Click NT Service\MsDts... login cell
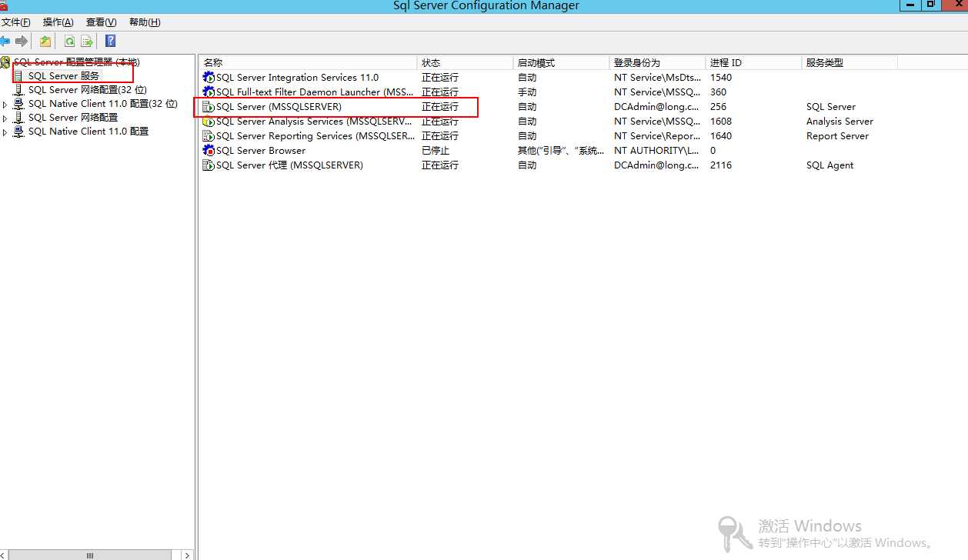The width and height of the screenshot is (968, 560). (x=657, y=78)
